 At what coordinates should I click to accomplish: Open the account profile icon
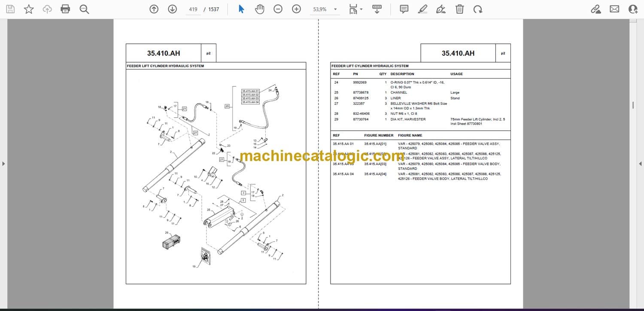click(633, 9)
